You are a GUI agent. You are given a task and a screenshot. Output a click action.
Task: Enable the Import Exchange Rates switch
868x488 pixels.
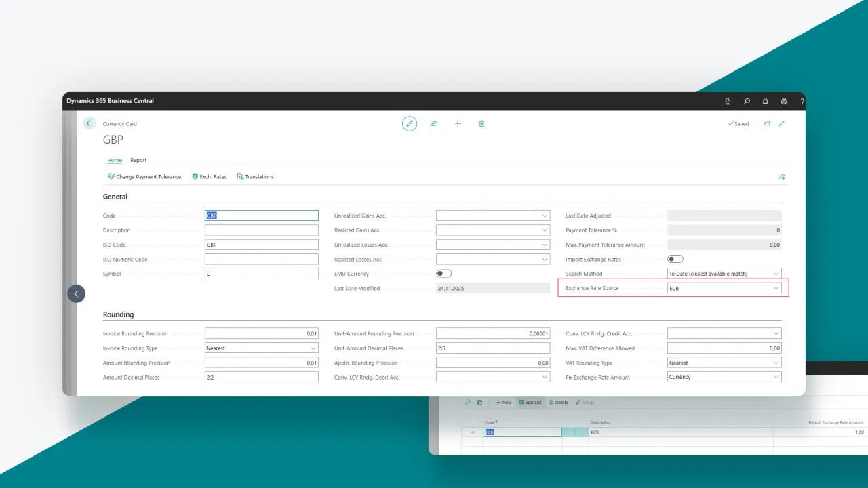click(x=675, y=259)
